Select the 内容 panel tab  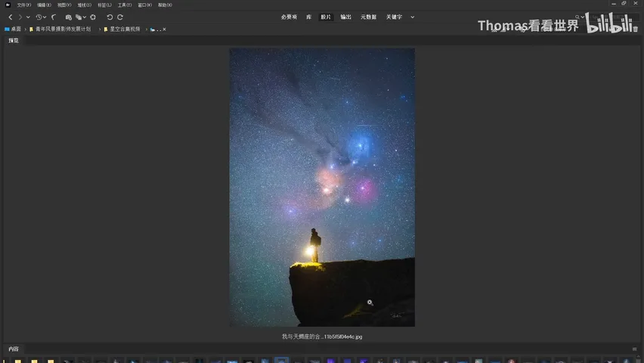coord(14,349)
